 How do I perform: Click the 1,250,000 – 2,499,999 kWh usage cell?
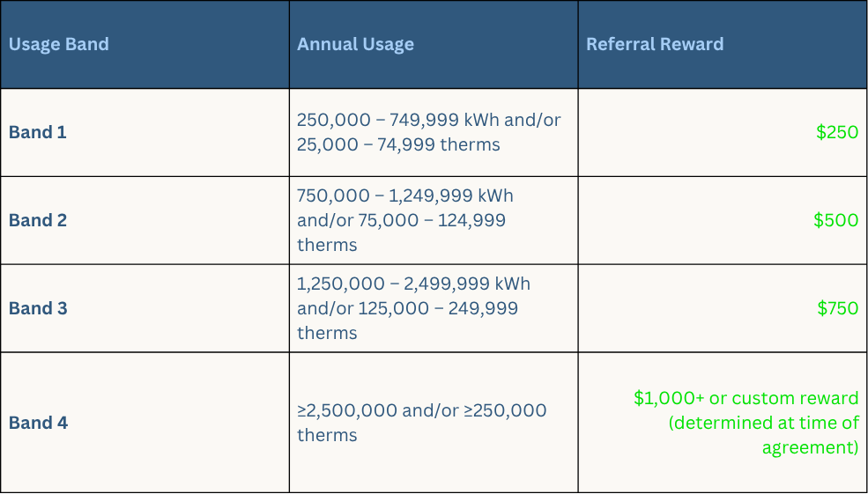tap(413, 308)
